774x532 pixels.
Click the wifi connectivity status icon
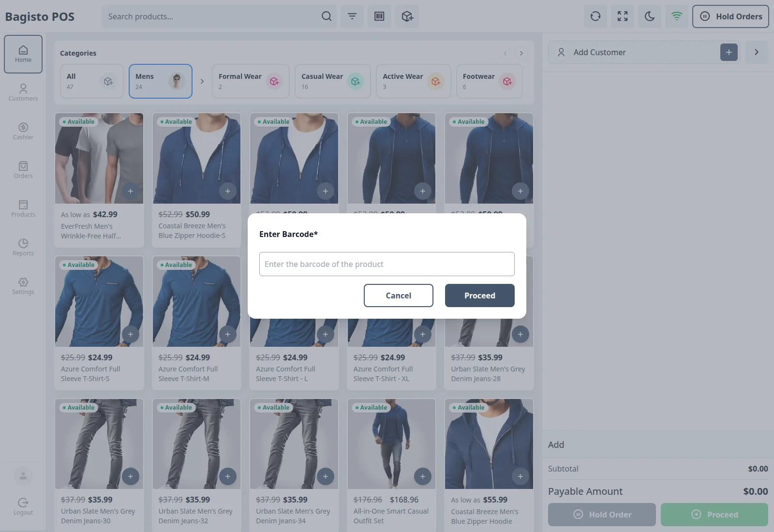click(677, 16)
